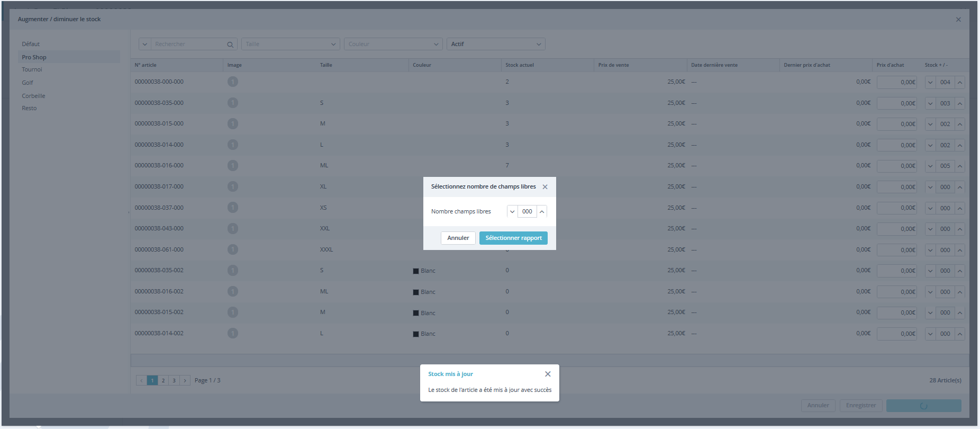Decrease stock for article 00000038-061-000
Image resolution: width=980 pixels, height=429 pixels.
[930, 250]
